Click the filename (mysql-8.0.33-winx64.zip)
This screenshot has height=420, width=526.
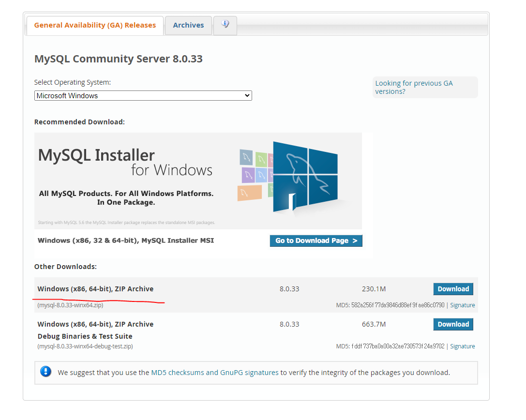click(71, 305)
